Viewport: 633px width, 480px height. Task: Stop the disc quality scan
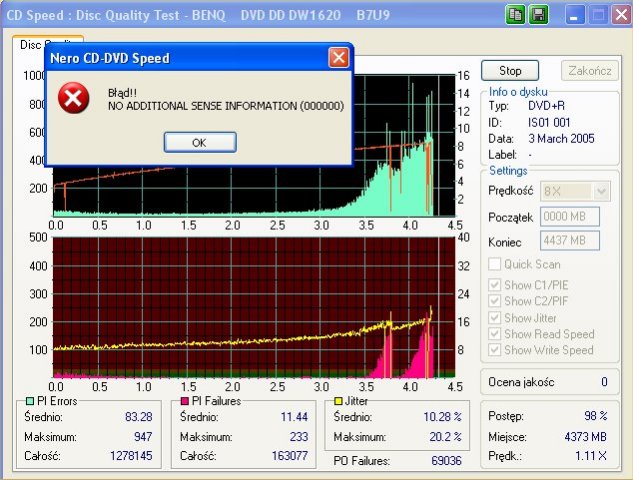click(510, 71)
